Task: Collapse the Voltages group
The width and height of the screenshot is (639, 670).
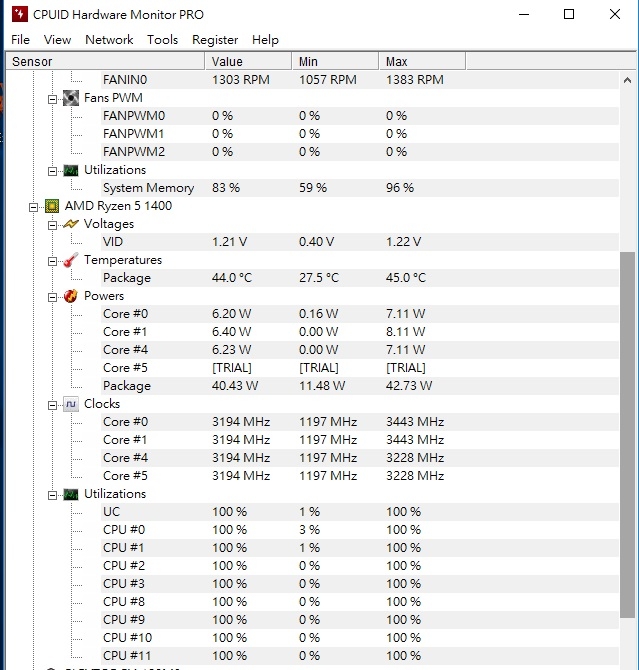Action: point(52,226)
